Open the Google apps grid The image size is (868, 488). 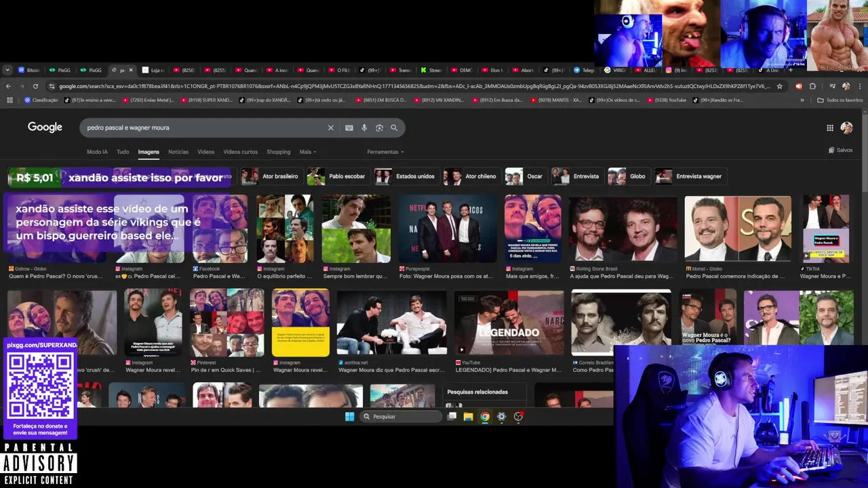coord(830,127)
